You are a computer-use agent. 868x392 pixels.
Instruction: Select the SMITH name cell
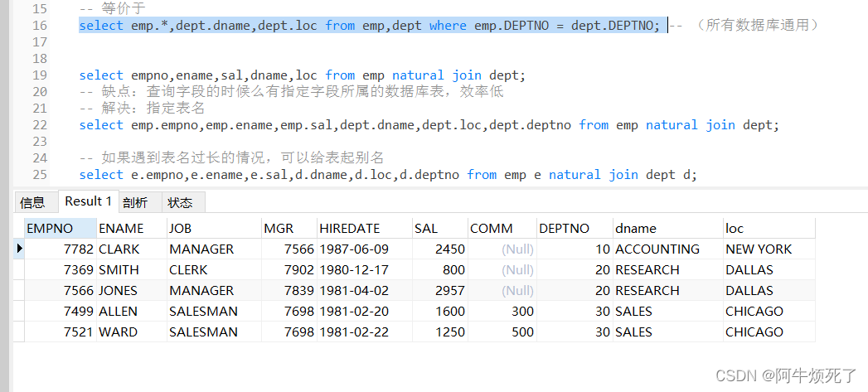pos(132,269)
